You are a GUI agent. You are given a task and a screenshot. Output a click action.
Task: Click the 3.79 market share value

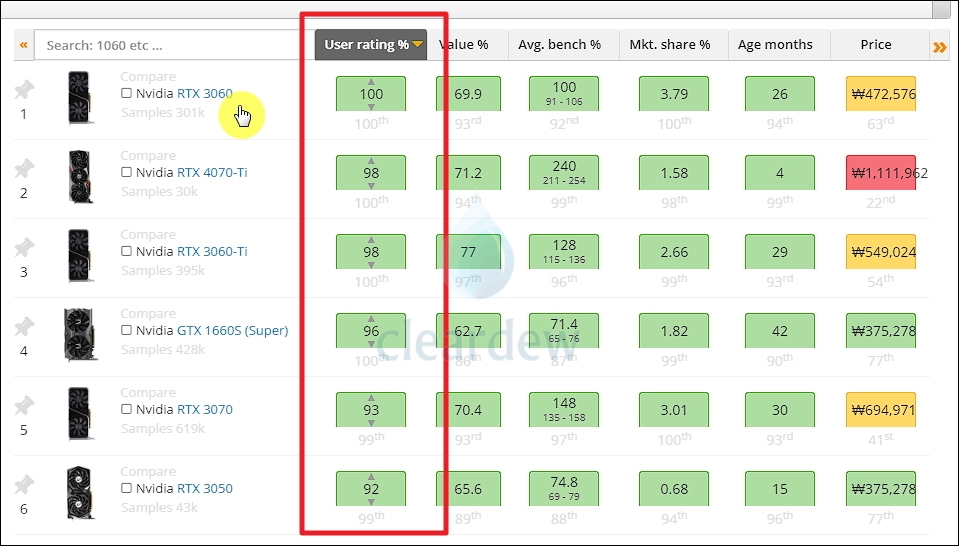point(674,94)
